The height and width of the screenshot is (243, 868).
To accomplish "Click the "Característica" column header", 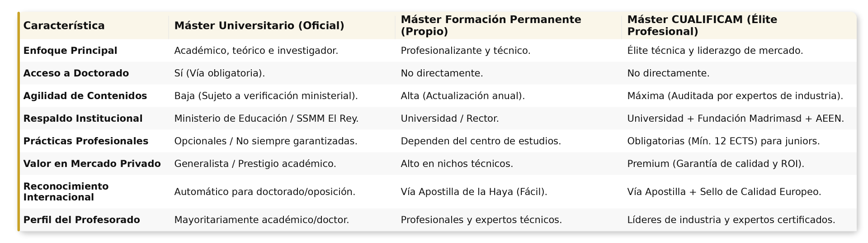I will click(64, 26).
